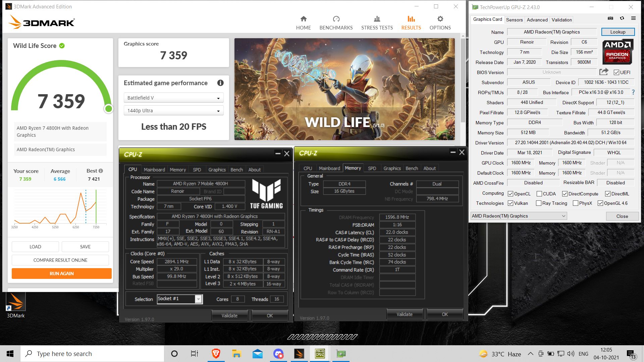
Task: Click GPU-Z BIOS export share icon
Action: coord(604,72)
